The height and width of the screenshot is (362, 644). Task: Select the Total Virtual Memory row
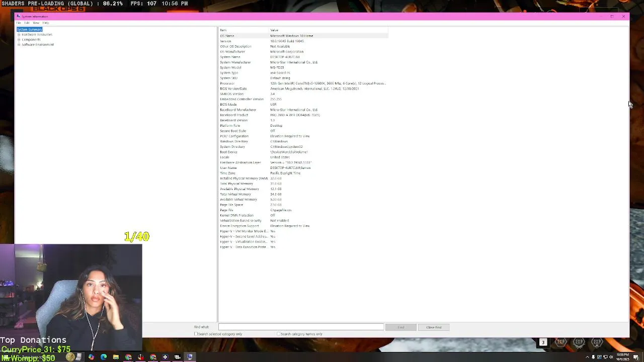pyautogui.click(x=303, y=194)
